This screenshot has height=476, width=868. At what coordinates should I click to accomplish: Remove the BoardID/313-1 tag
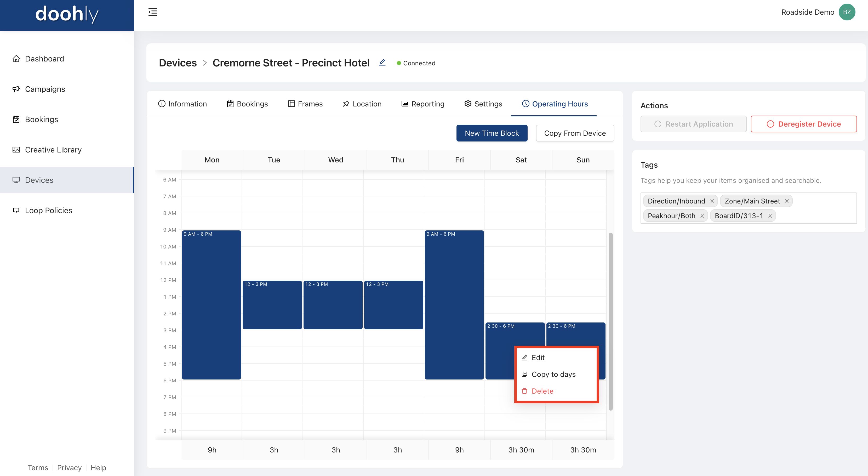[770, 216]
